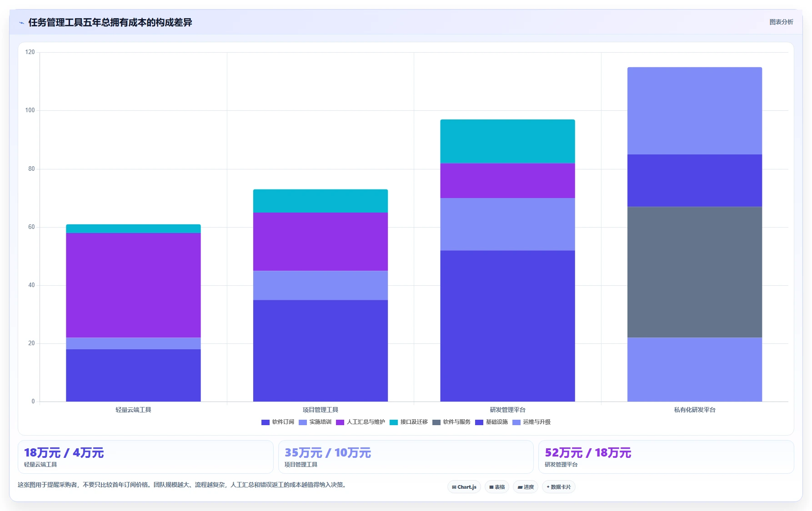This screenshot has width=812, height=511.
Task: Toggle the 基础设施 legend series
Action: [x=491, y=422]
